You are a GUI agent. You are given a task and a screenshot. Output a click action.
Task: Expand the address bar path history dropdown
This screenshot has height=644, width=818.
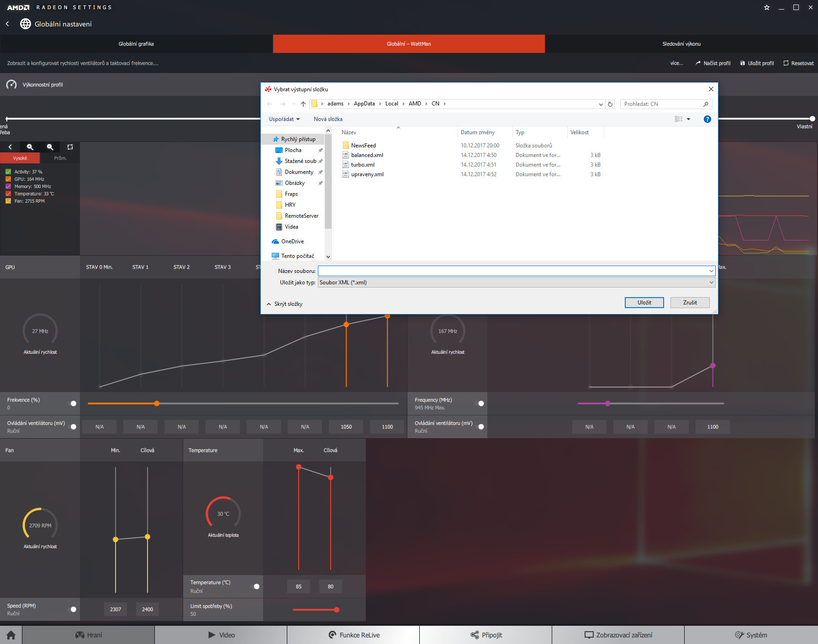(x=601, y=104)
